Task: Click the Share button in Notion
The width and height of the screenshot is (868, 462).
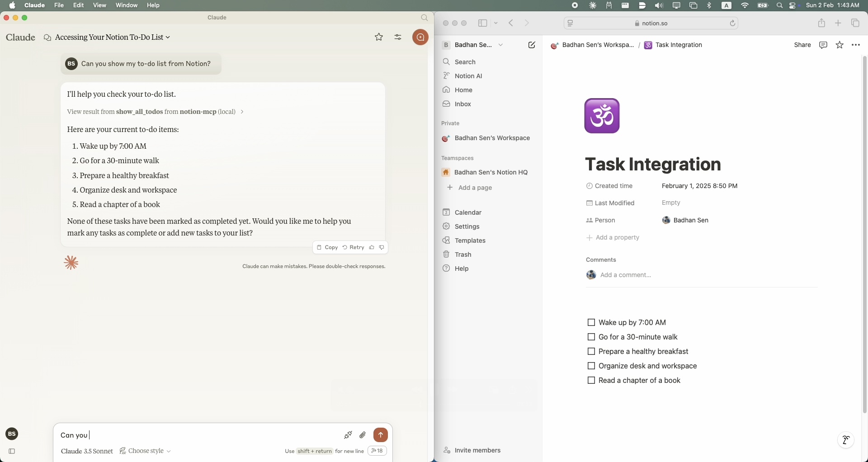Action: (x=802, y=45)
